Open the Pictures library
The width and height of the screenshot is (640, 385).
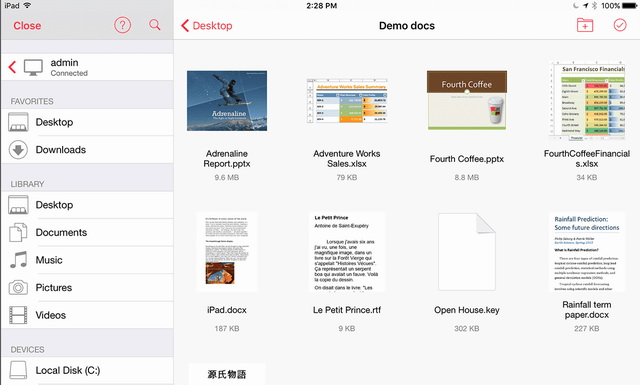(87, 287)
